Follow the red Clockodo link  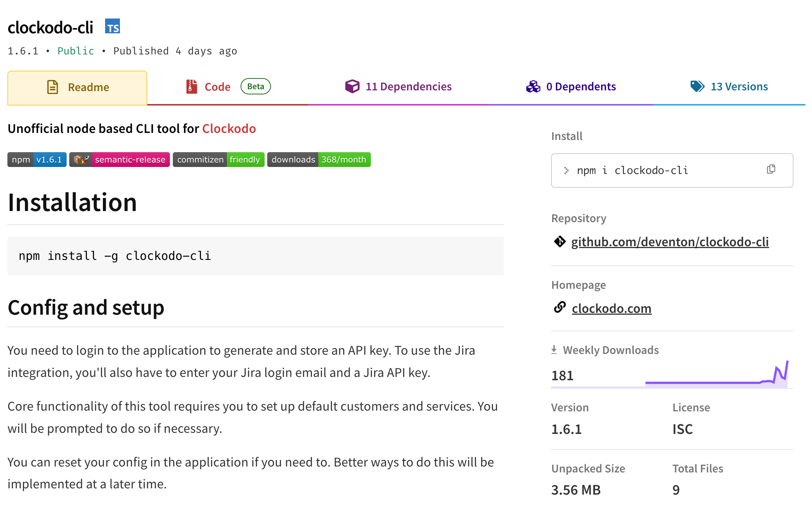pos(229,128)
